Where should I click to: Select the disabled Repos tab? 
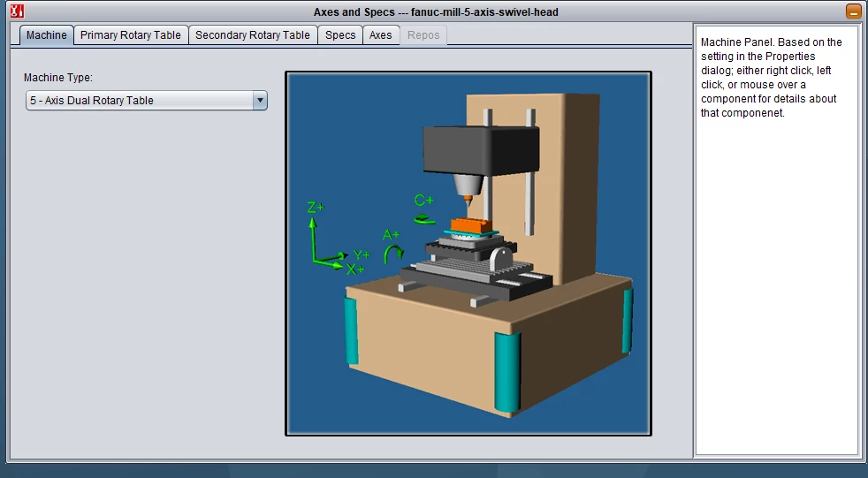click(x=423, y=34)
